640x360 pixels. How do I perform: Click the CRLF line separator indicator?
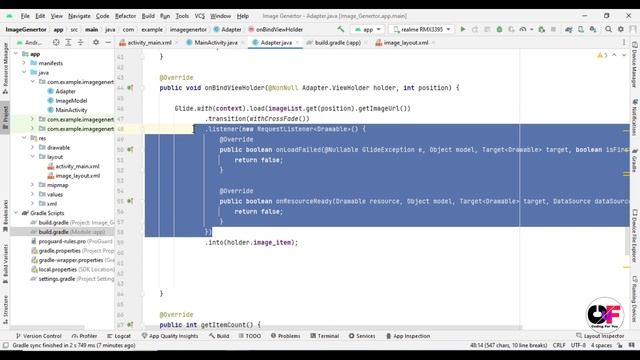tap(559, 345)
